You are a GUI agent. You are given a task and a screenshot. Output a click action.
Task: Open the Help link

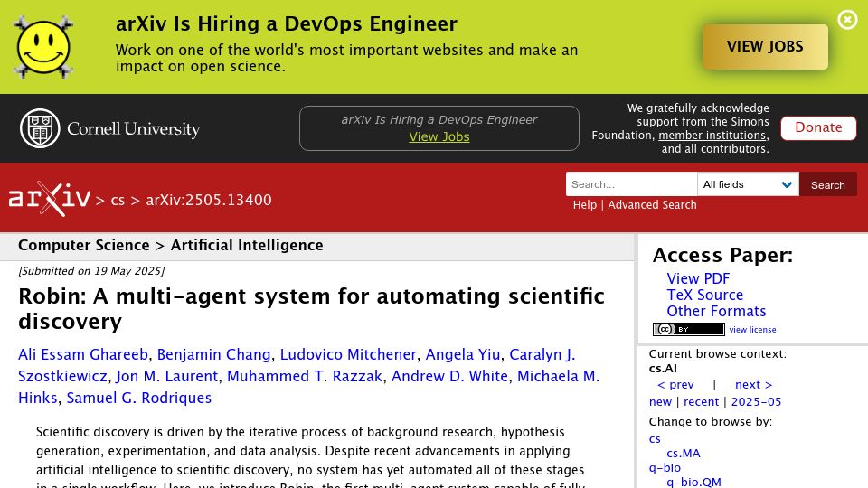[x=585, y=205]
